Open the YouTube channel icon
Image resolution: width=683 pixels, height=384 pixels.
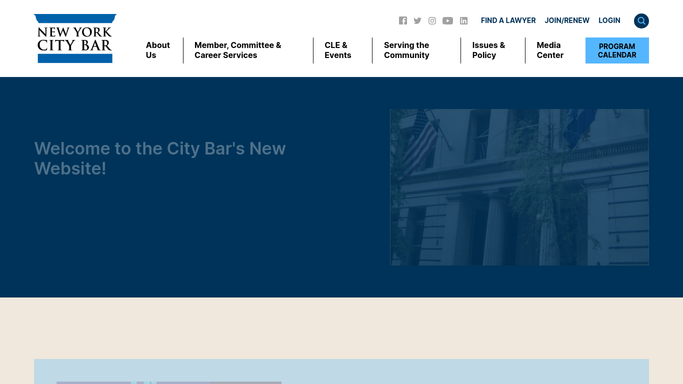448,20
